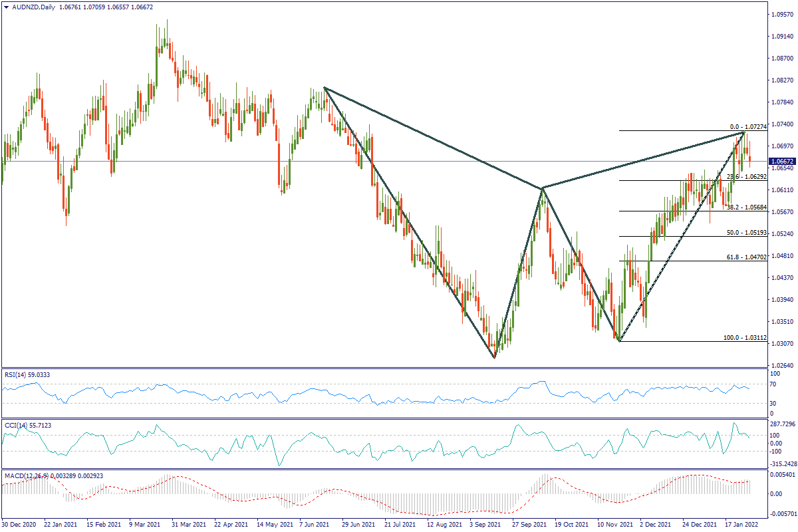The width and height of the screenshot is (798, 532).
Task: Click the MACD 0.005401 scale value
Action: tap(783, 474)
